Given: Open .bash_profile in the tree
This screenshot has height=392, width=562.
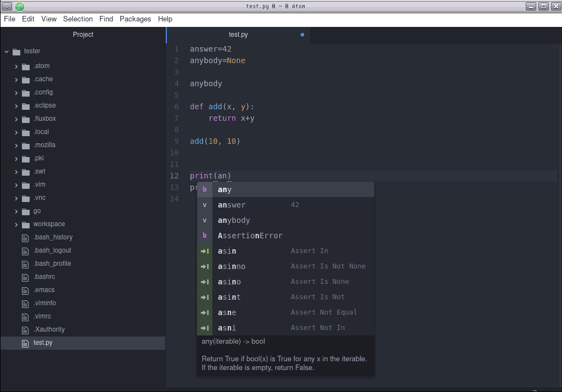Looking at the screenshot, I should pyautogui.click(x=52, y=264).
